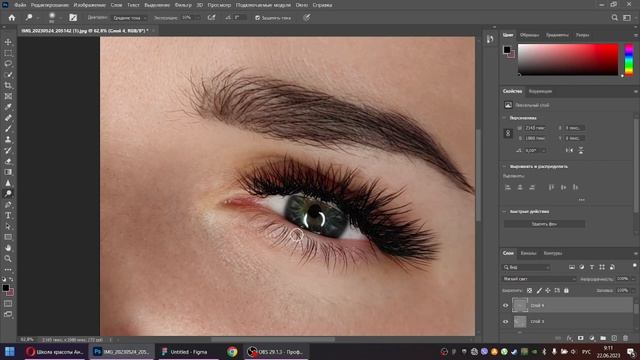Image resolution: width=640 pixels, height=360 pixels.
Task: Select the Pen tool
Action: pos(8,204)
